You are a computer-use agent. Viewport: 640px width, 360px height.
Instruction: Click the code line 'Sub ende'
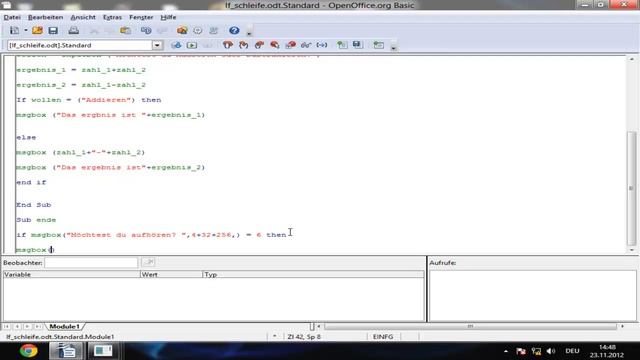click(36, 220)
